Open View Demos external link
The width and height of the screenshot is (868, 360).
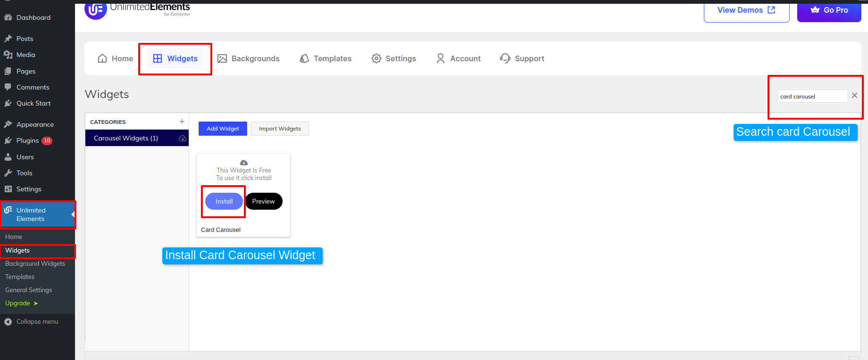[x=746, y=10]
